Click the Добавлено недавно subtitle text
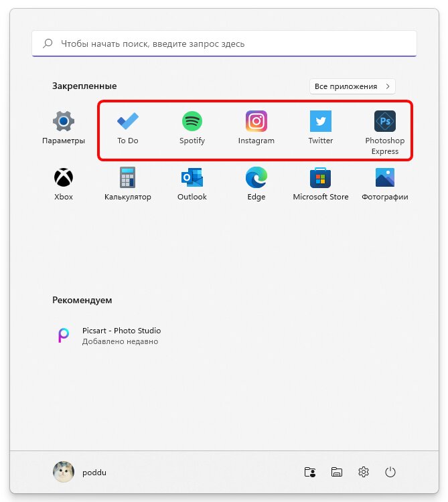Image resolution: width=448 pixels, height=502 pixels. [120, 341]
